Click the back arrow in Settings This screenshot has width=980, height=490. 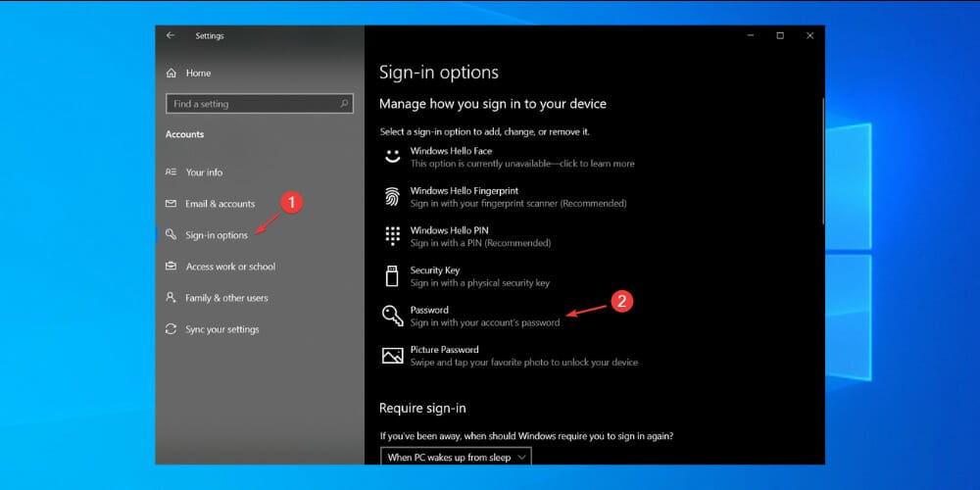[170, 35]
